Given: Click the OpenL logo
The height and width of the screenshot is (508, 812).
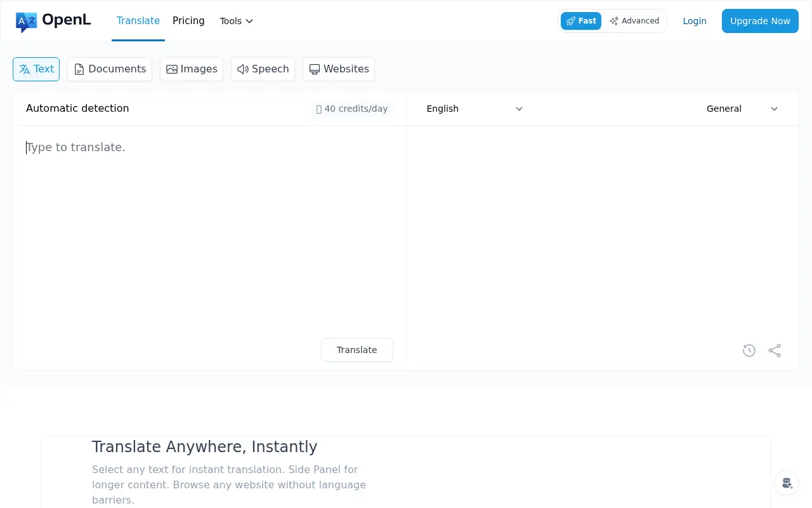Looking at the screenshot, I should pyautogui.click(x=53, y=20).
